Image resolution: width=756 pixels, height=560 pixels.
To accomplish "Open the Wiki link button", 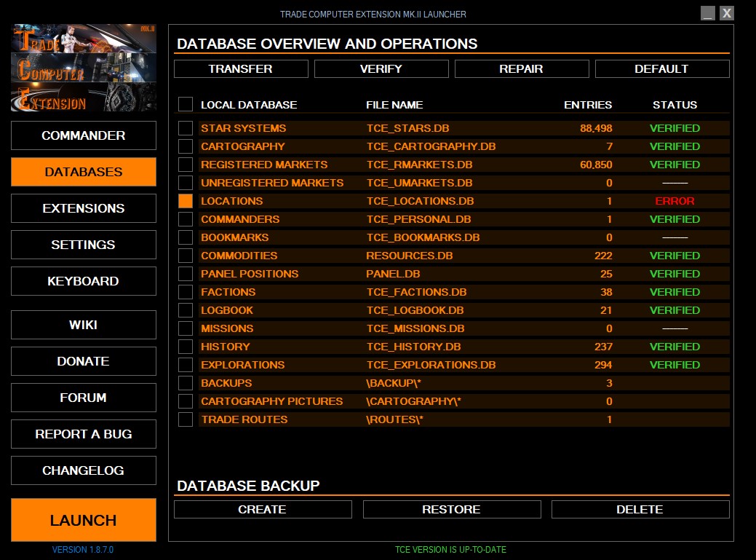I will (x=84, y=325).
